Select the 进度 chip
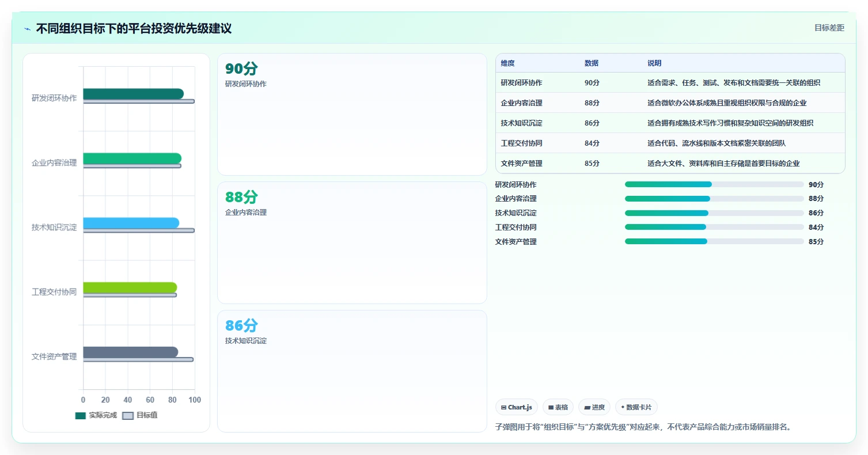 (594, 407)
